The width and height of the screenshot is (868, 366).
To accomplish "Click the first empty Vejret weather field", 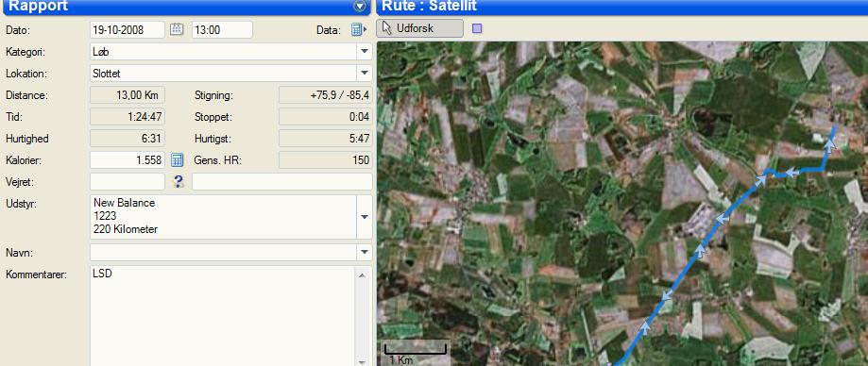I will pos(128,181).
